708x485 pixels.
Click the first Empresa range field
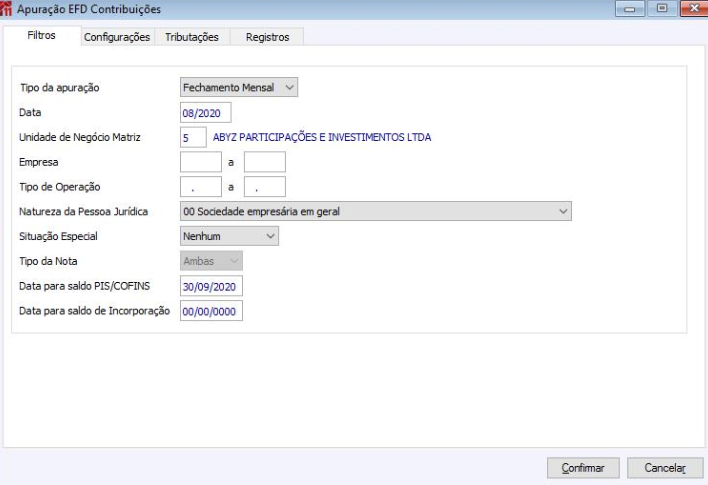tap(201, 162)
